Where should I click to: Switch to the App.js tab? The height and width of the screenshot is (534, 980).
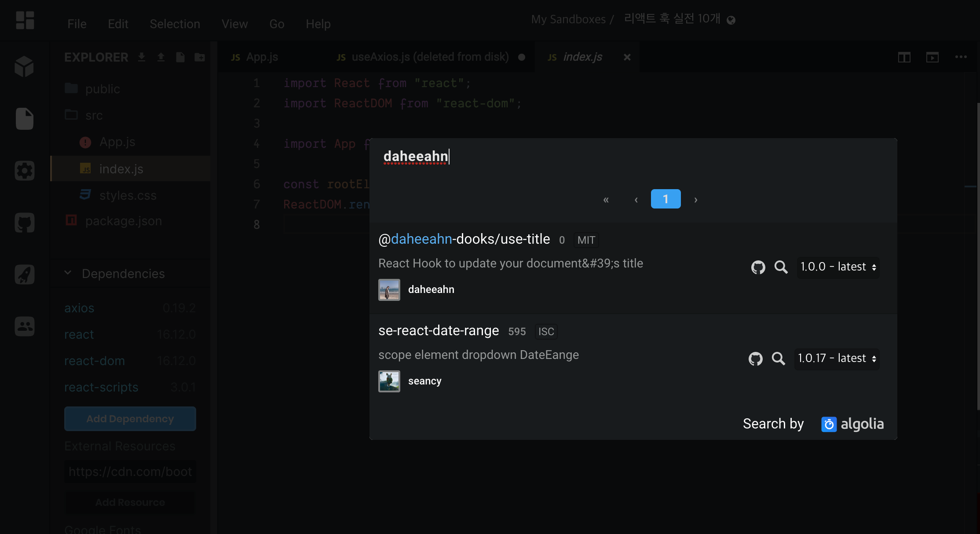[x=262, y=57]
